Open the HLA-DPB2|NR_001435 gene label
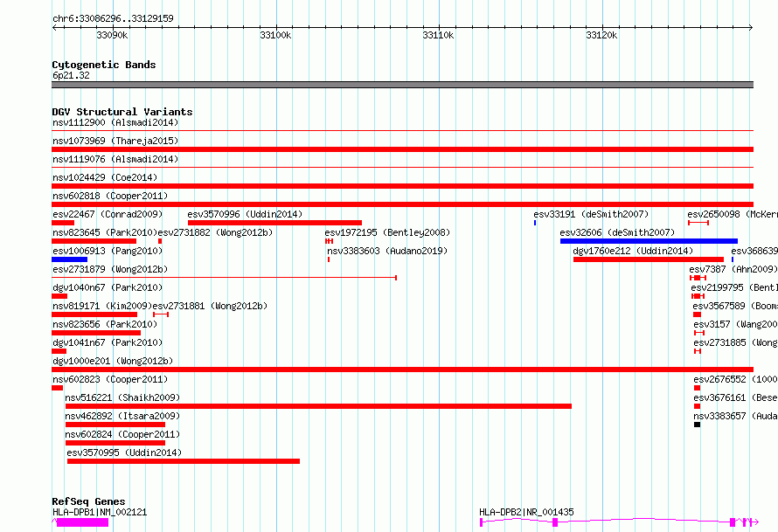778x532 pixels. [526, 512]
